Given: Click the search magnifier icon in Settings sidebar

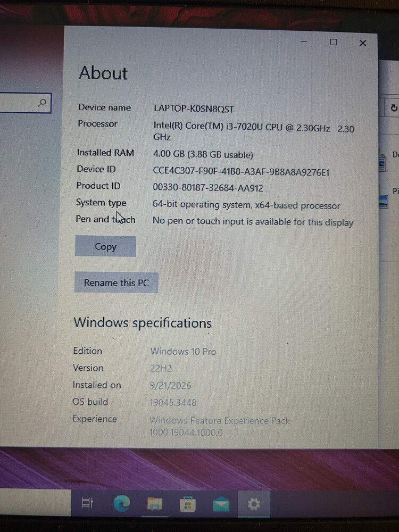Looking at the screenshot, I should 42,103.
